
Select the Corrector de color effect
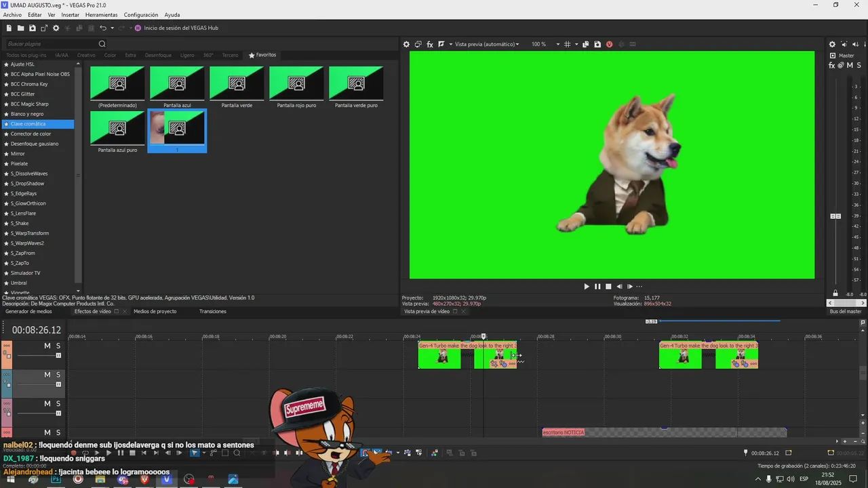(x=31, y=134)
